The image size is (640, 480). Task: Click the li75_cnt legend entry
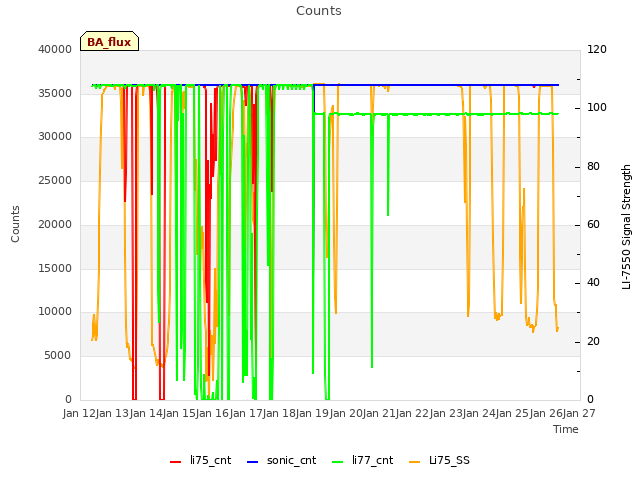click(200, 461)
